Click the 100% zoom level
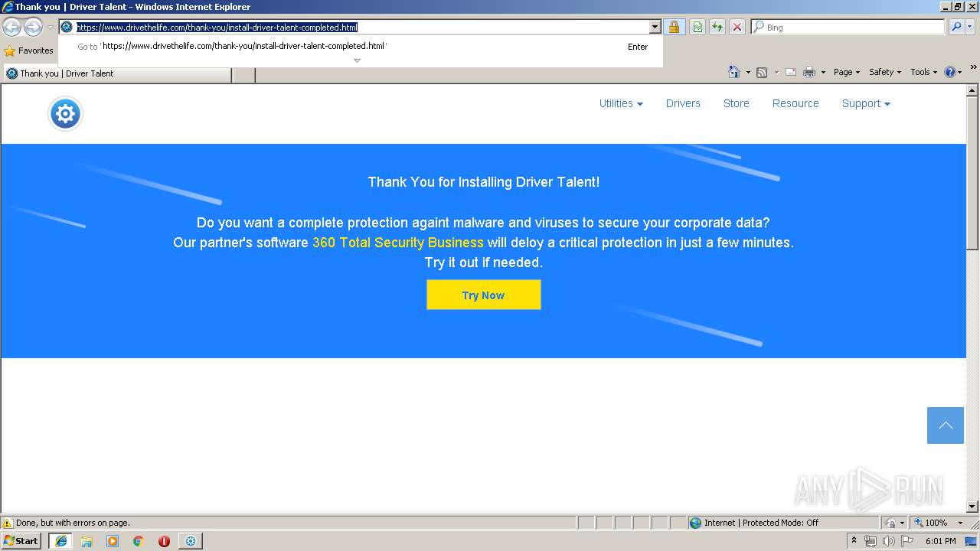Image resolution: width=980 pixels, height=551 pixels. coord(935,523)
